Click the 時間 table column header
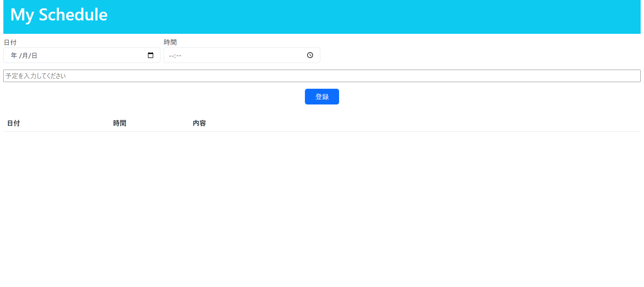The width and height of the screenshot is (644, 287). click(x=119, y=123)
